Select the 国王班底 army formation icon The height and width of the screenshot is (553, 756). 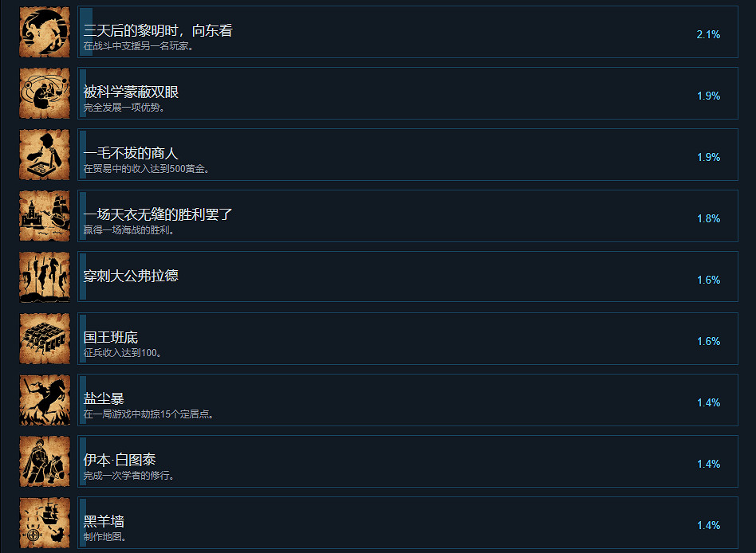tap(45, 339)
